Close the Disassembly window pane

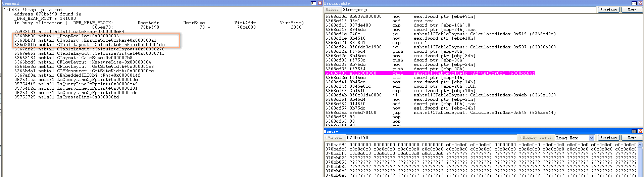click(640, 3)
